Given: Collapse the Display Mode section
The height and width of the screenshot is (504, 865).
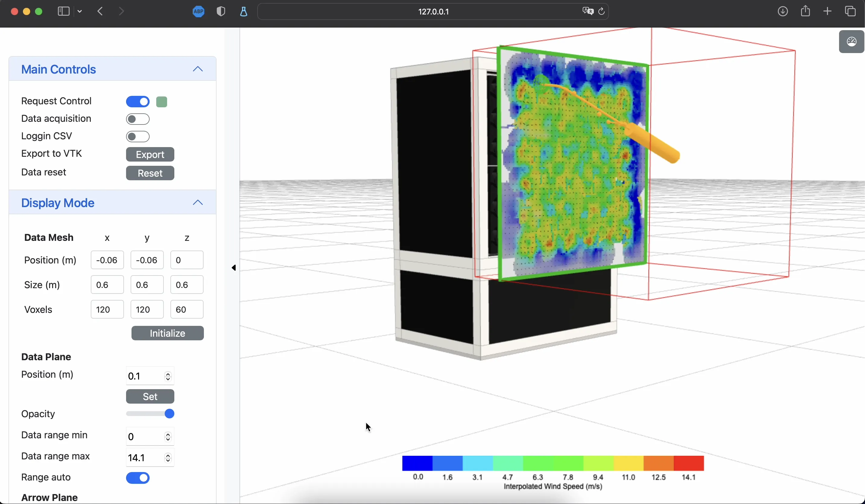Looking at the screenshot, I should pos(198,203).
